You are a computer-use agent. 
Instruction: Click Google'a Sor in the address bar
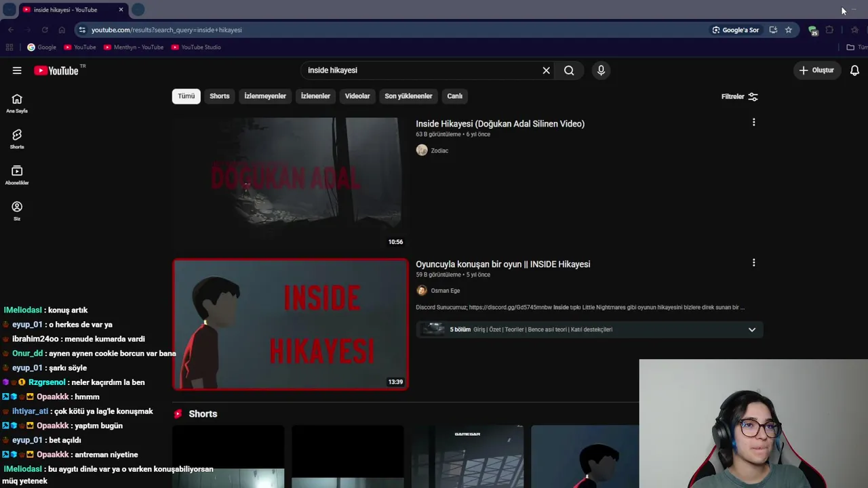(x=735, y=30)
